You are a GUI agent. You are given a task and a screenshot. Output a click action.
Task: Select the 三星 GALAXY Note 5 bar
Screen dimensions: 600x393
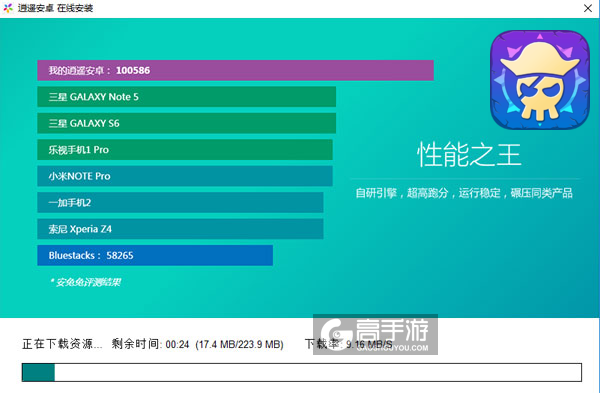click(186, 97)
